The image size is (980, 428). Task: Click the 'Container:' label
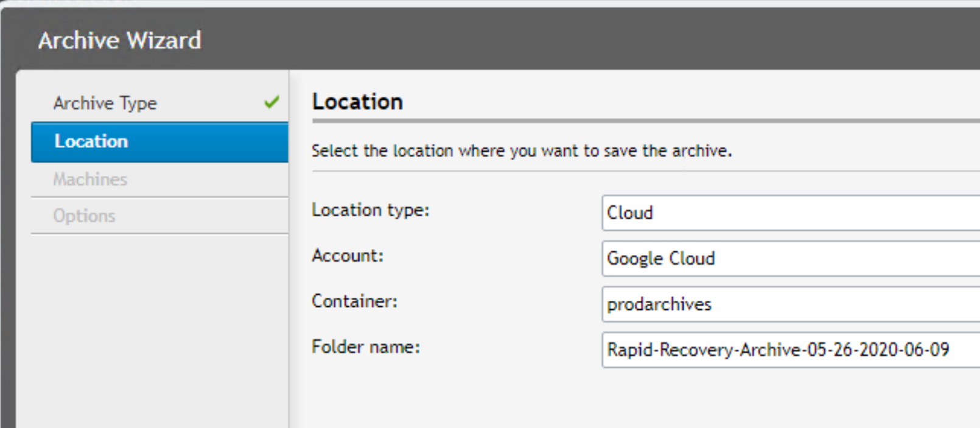[x=354, y=301]
